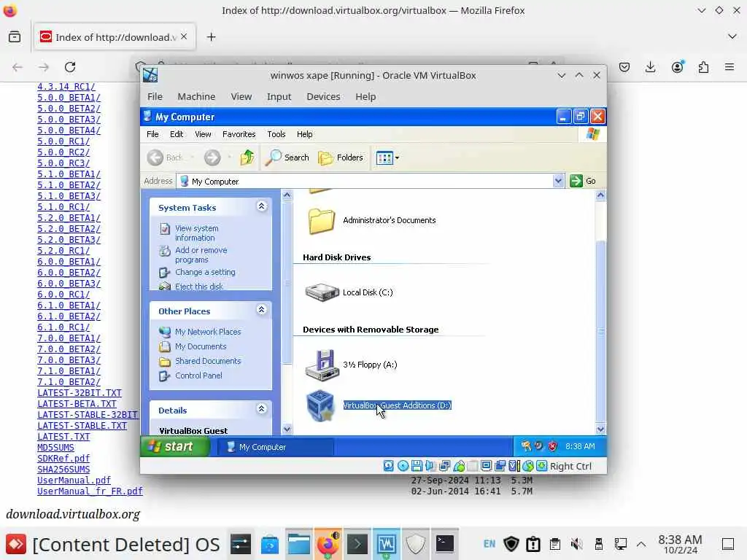Click the mouse integration globe icon in status bar
This screenshot has height=560, width=747.
coord(528,466)
